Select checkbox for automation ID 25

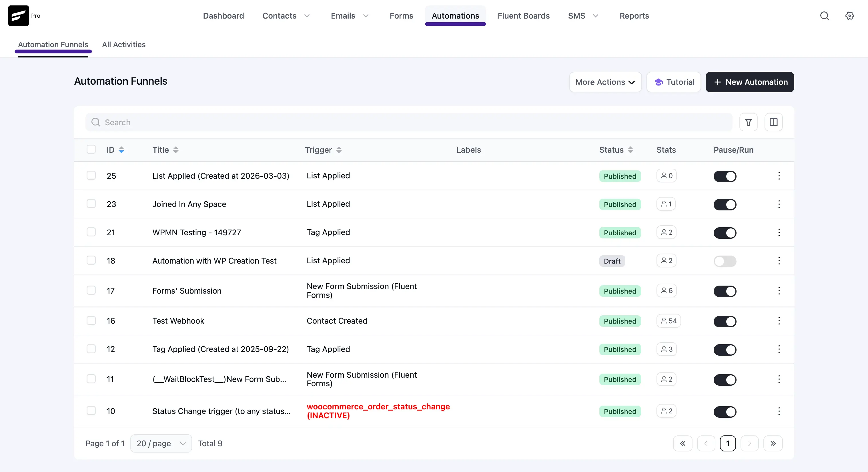click(x=91, y=175)
